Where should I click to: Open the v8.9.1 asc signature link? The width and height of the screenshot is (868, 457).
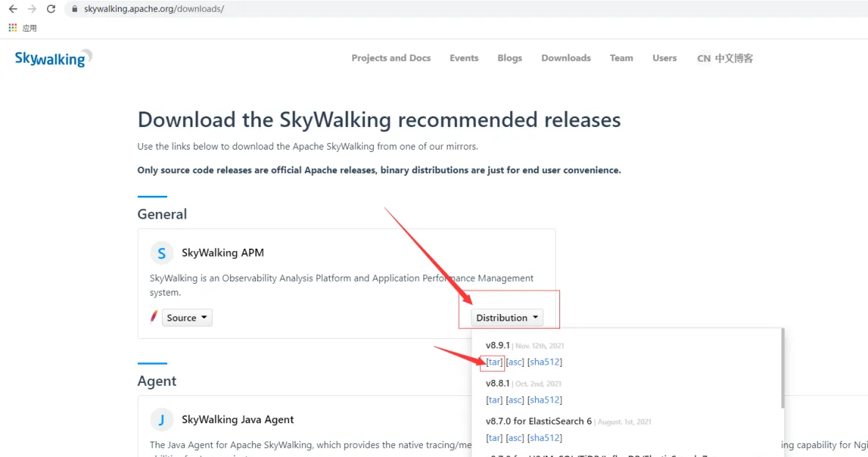[x=515, y=362]
